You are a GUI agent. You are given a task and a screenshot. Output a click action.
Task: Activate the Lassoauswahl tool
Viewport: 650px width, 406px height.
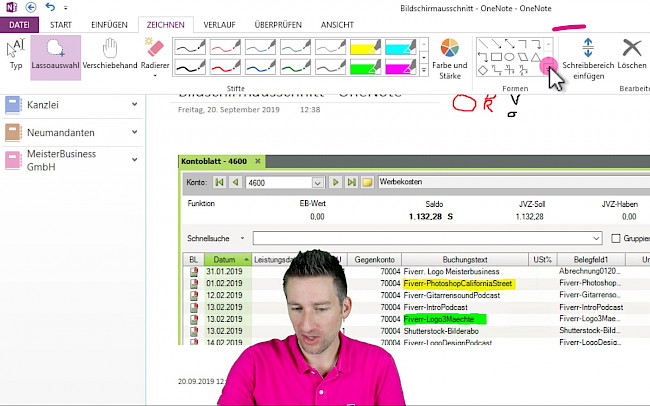click(x=55, y=56)
